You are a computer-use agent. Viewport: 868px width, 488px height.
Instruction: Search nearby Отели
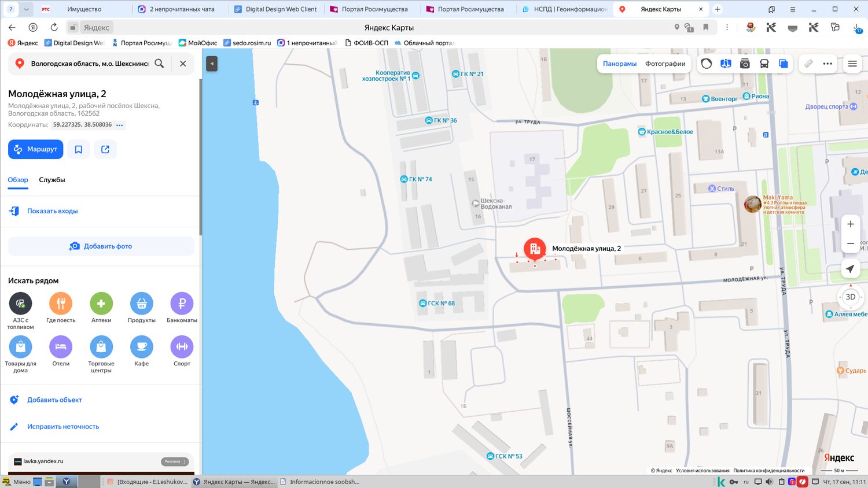click(x=61, y=352)
